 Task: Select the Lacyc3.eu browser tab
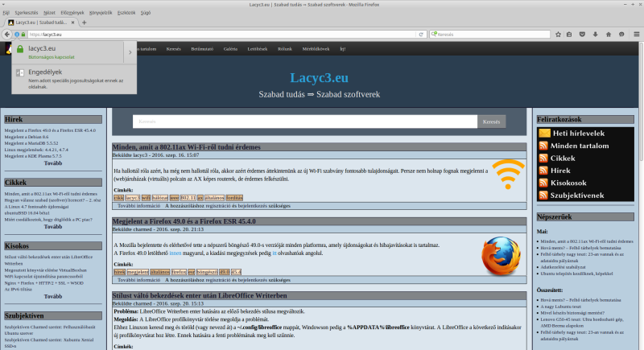pos(41,23)
